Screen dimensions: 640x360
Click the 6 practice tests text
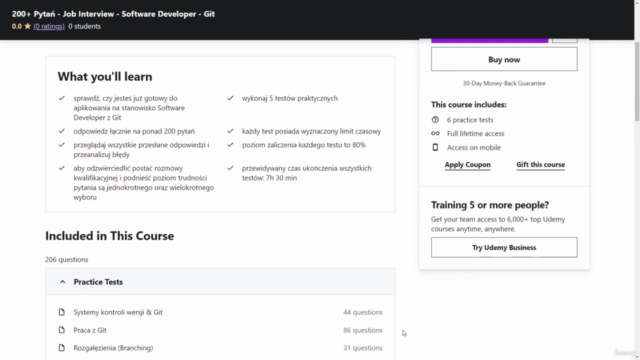(x=470, y=120)
